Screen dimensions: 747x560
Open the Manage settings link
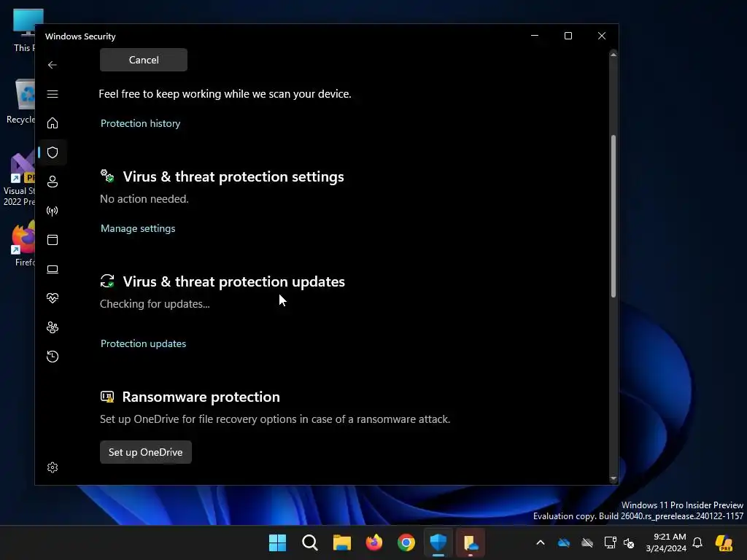point(138,228)
